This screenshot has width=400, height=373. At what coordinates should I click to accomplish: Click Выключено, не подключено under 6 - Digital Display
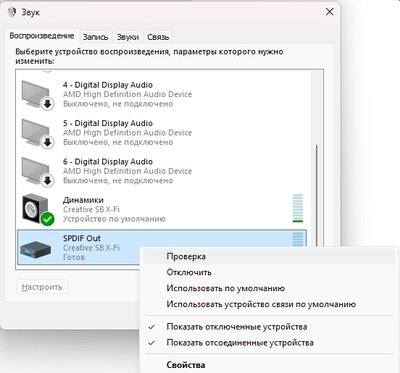coord(118,181)
